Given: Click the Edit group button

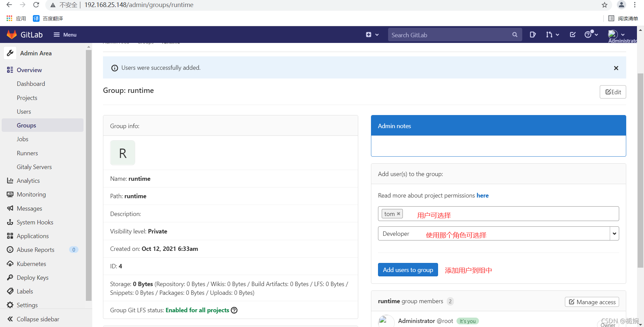Looking at the screenshot, I should (x=613, y=92).
